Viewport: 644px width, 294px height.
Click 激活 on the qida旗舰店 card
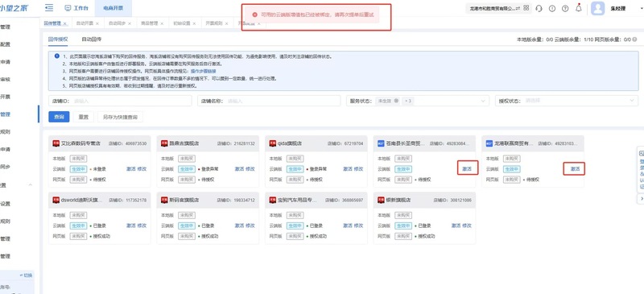(348, 169)
